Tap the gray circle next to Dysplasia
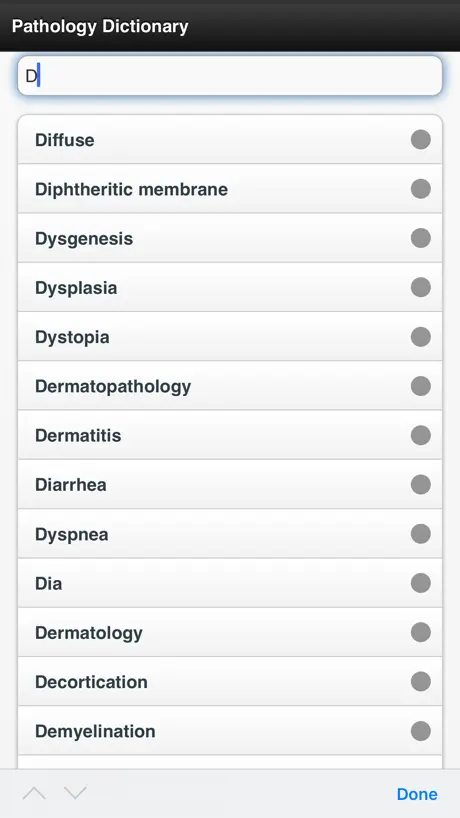This screenshot has width=460, height=818. [x=420, y=287]
